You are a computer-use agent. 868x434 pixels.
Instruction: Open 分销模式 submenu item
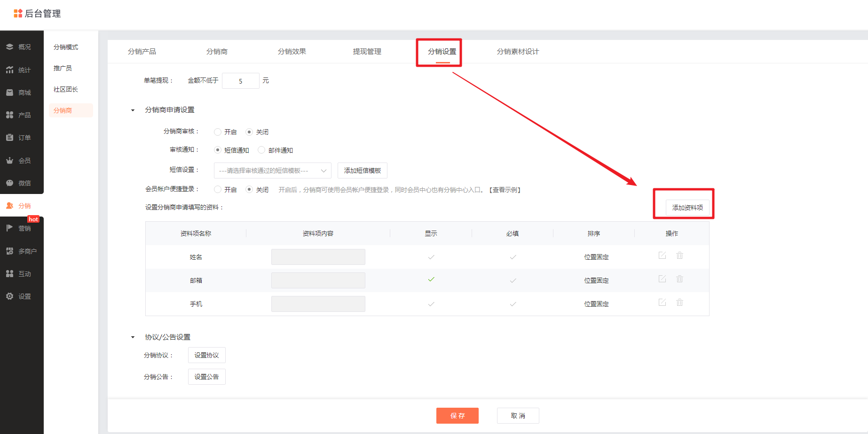(x=66, y=47)
